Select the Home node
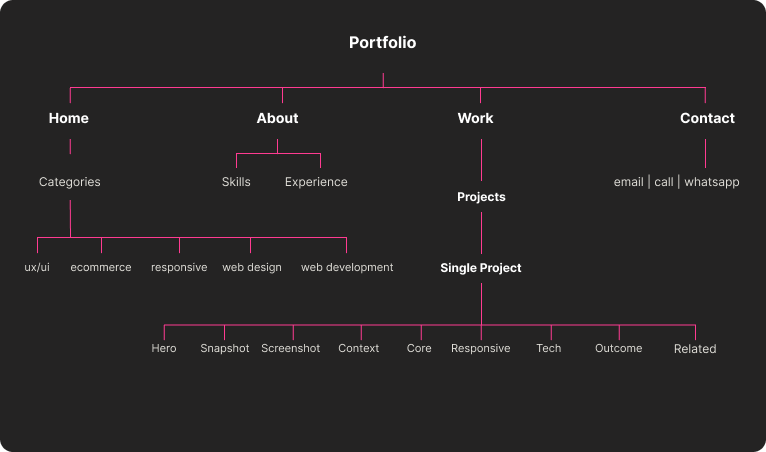The height and width of the screenshot is (452, 766). pyautogui.click(x=69, y=118)
